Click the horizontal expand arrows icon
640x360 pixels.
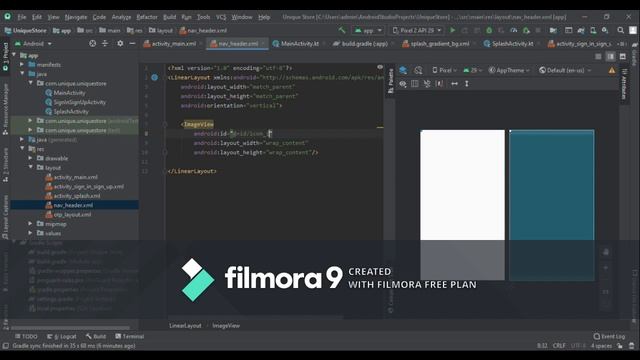coord(454,84)
